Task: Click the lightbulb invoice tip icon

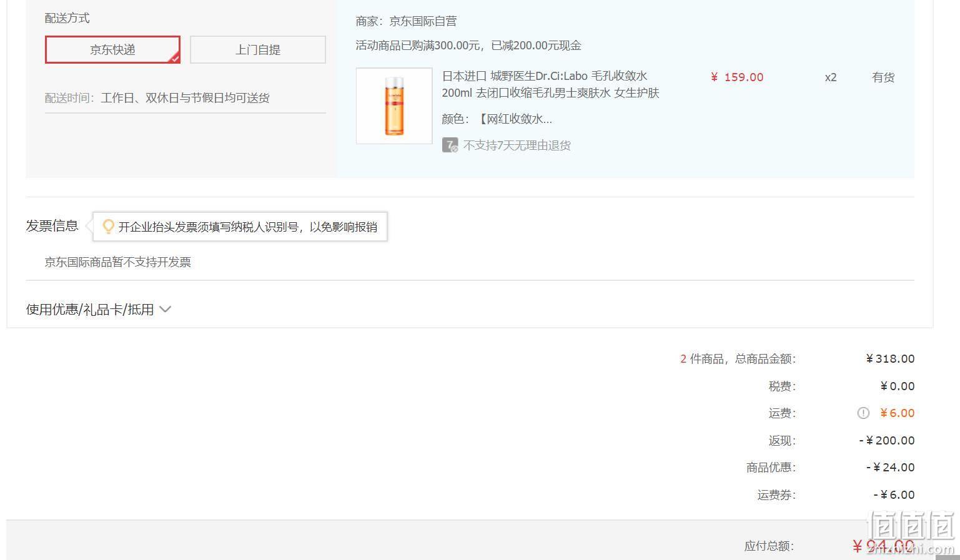Action: [108, 227]
